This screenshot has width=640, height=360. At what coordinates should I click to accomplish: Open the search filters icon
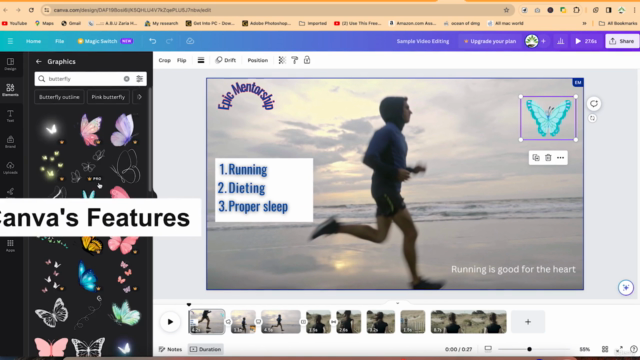coord(140,79)
